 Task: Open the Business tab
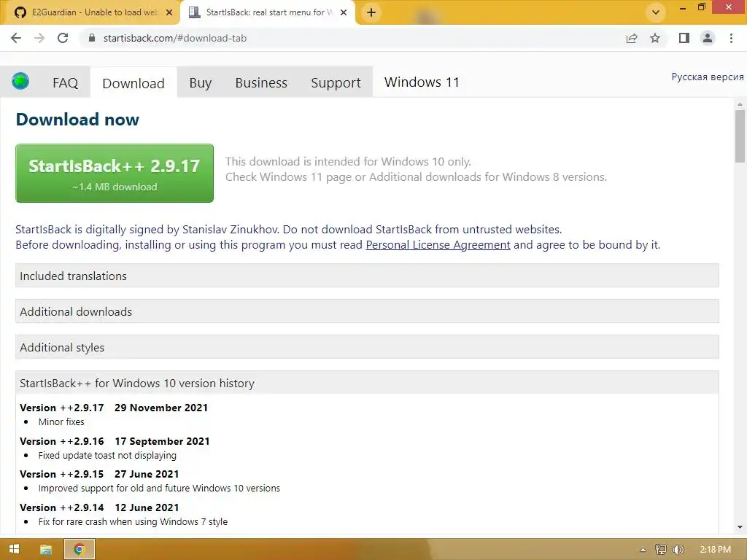261,83
